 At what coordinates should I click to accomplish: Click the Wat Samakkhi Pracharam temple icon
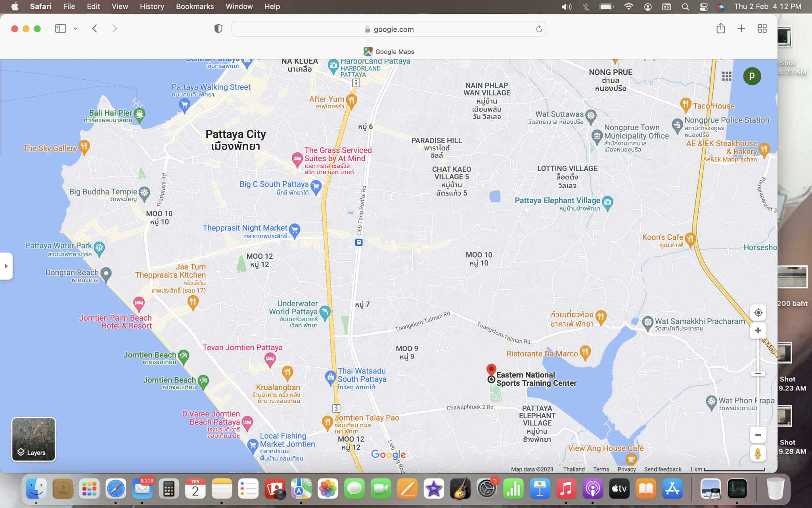[x=647, y=322]
